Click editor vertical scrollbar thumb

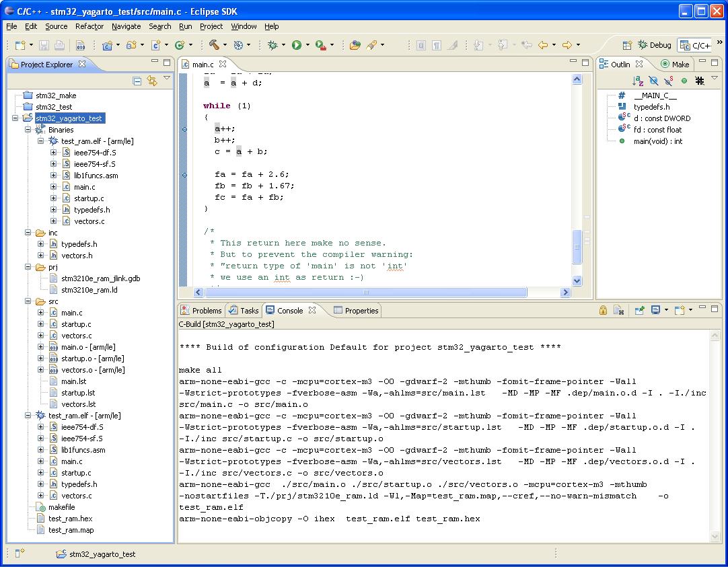click(577, 246)
